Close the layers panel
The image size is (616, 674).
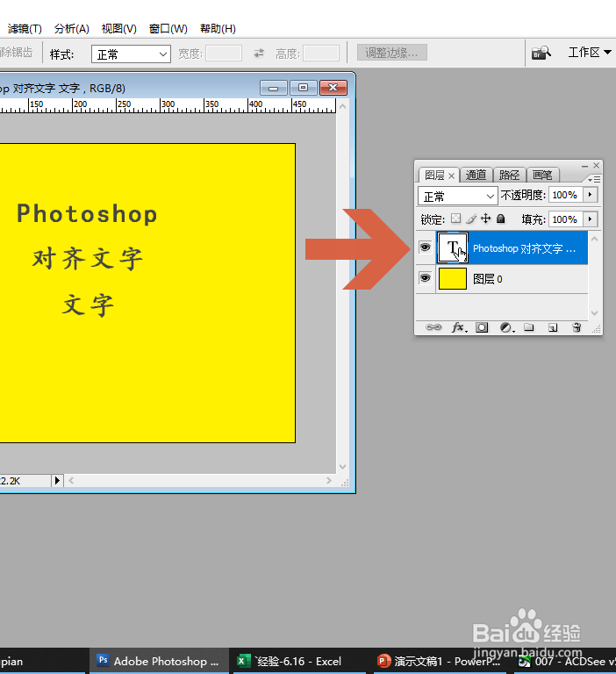tap(596, 165)
